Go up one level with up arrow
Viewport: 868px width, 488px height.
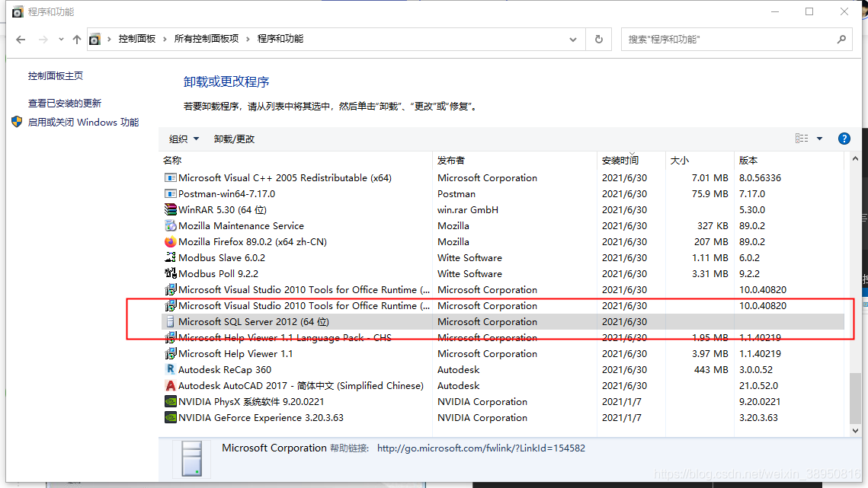tap(76, 40)
